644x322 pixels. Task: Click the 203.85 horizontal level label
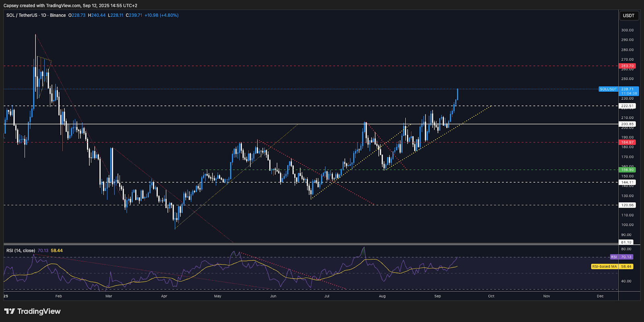[x=627, y=124]
